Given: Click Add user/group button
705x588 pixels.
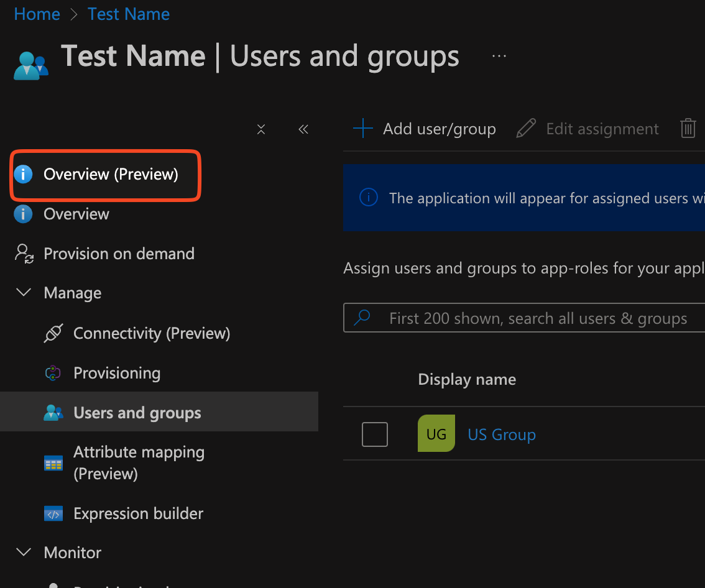Looking at the screenshot, I should (x=425, y=129).
